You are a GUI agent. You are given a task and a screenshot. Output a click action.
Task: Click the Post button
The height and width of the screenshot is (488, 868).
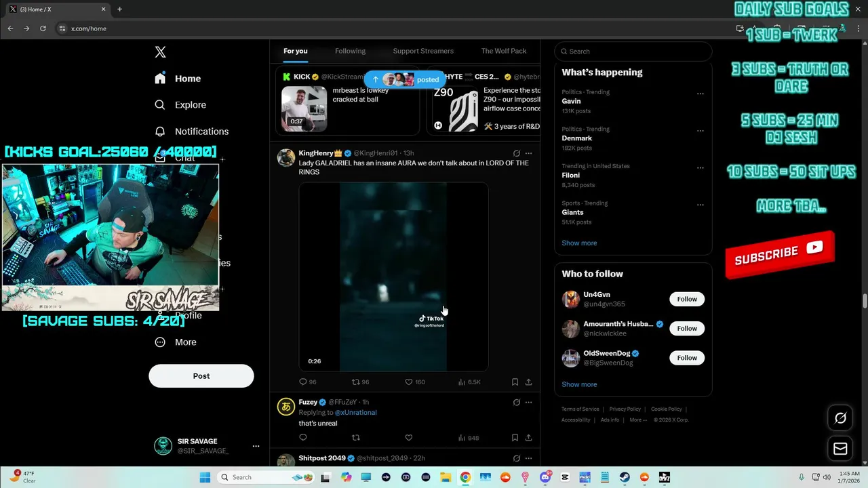(201, 375)
